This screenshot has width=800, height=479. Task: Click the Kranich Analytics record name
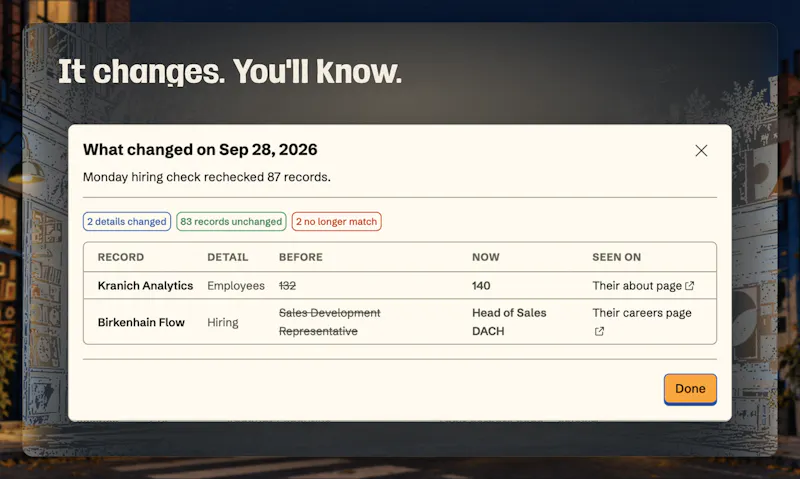[x=145, y=286]
